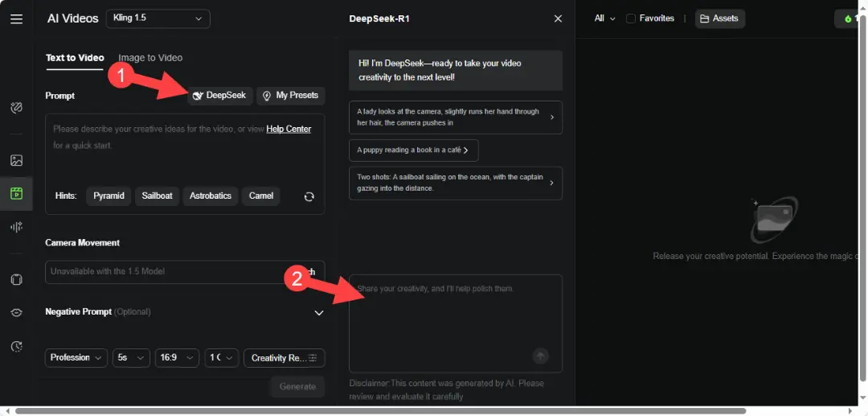Open the AI Images section in sidebar

click(17, 161)
